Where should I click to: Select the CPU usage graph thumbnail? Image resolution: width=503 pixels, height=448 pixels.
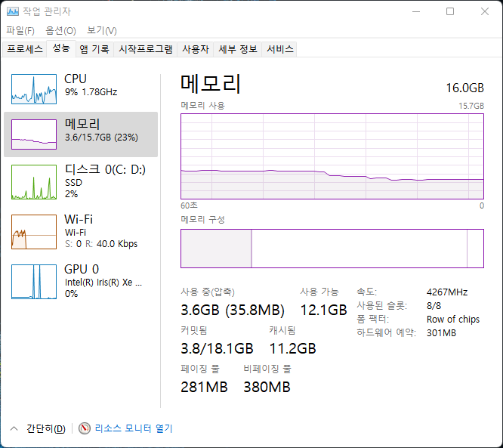34,89
